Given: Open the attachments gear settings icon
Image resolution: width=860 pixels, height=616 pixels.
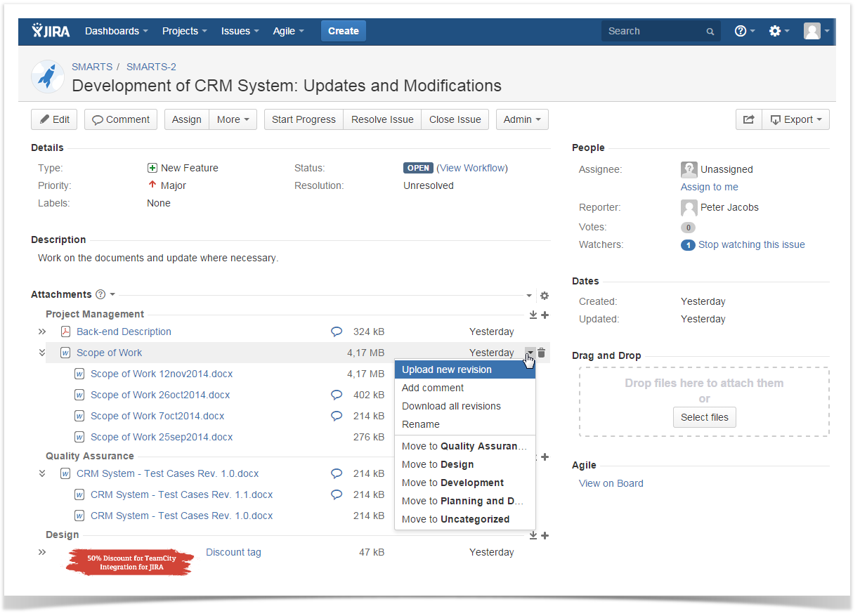Looking at the screenshot, I should (544, 296).
